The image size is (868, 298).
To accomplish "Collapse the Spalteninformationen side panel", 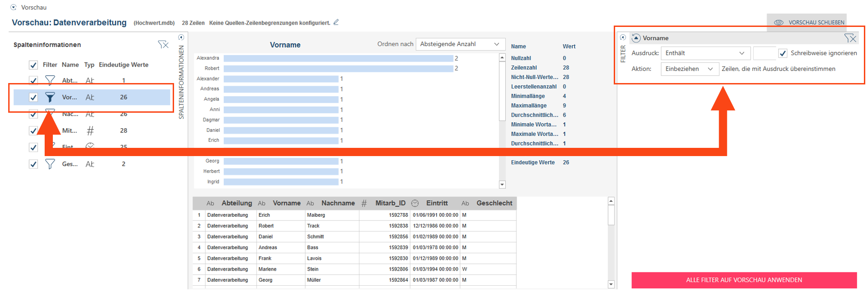I will pos(181,37).
